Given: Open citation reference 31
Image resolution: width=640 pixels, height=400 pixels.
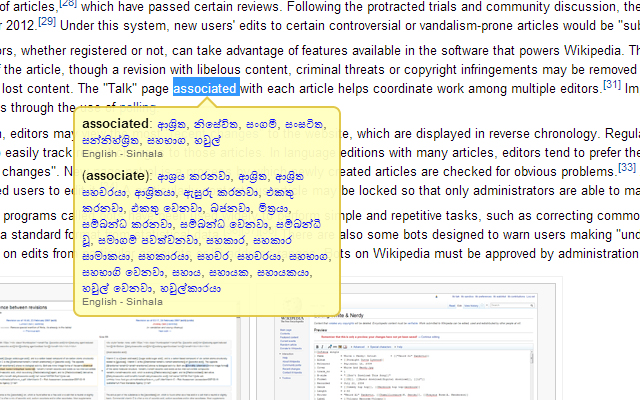Looking at the screenshot, I should point(611,85).
